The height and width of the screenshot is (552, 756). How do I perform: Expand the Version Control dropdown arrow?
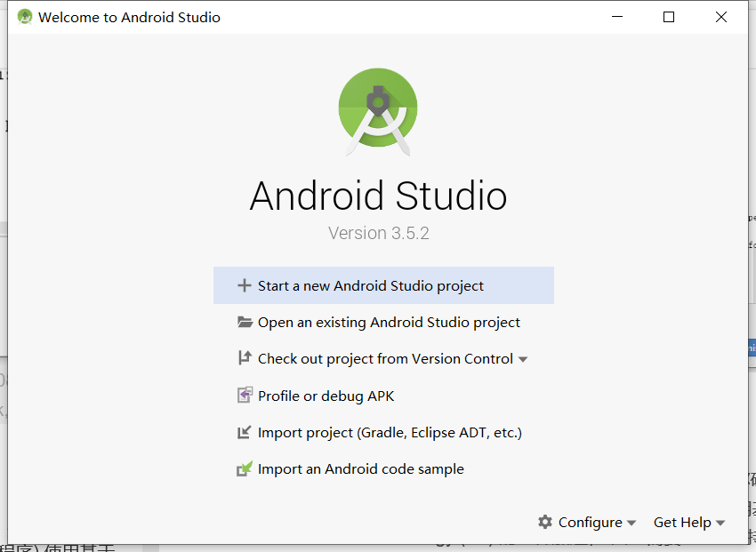pyautogui.click(x=523, y=359)
